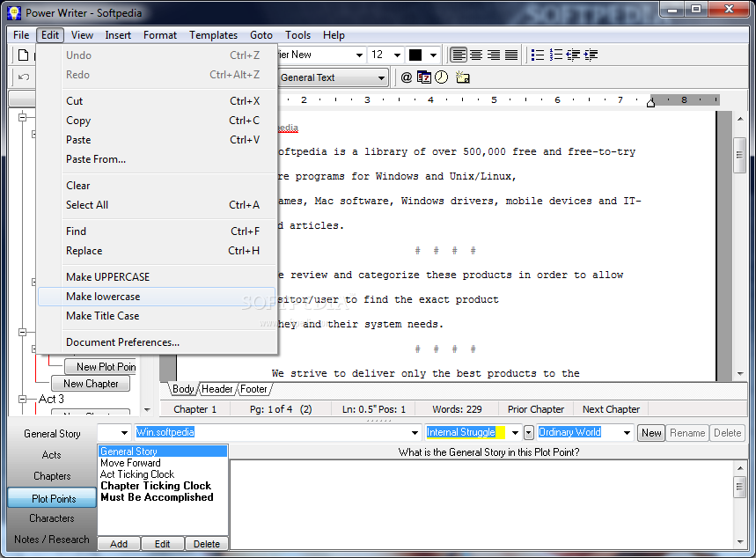Apply numbered list formatting
The width and height of the screenshot is (756, 558).
[555, 55]
